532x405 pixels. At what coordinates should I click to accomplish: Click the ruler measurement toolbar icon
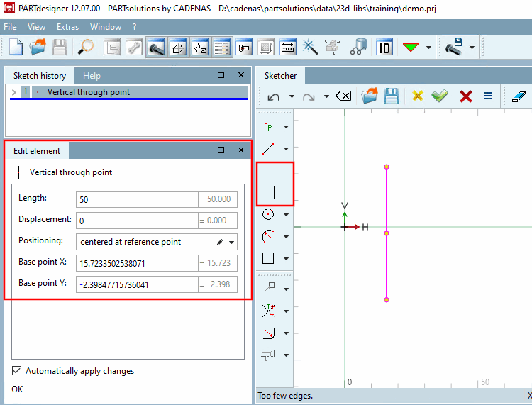288,47
